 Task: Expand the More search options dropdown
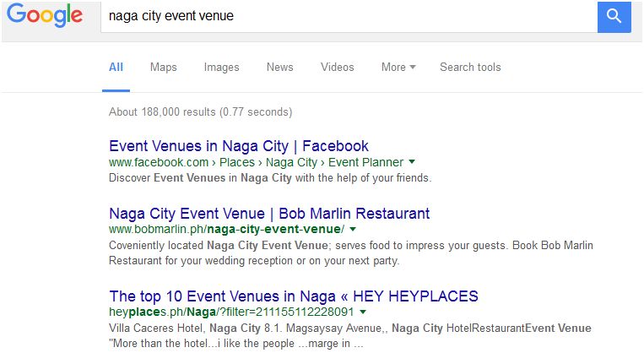click(398, 67)
